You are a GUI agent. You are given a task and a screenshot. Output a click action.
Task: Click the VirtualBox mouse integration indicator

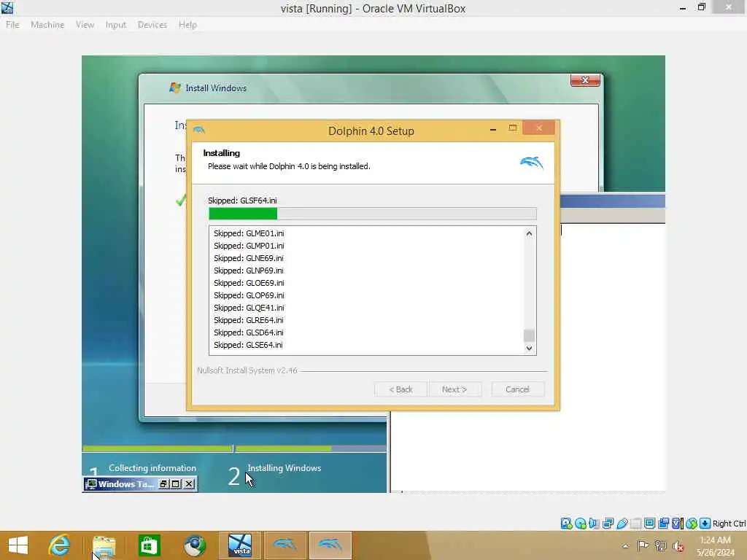tap(692, 524)
